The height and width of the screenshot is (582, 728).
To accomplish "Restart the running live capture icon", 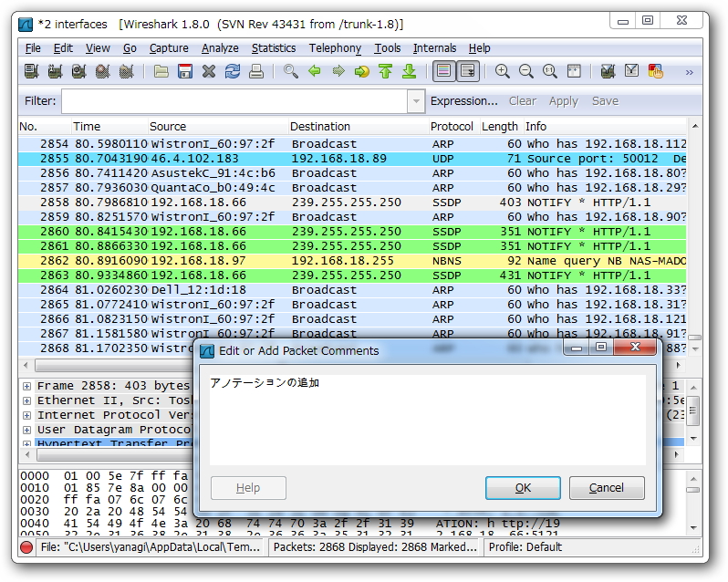I will coord(126,71).
